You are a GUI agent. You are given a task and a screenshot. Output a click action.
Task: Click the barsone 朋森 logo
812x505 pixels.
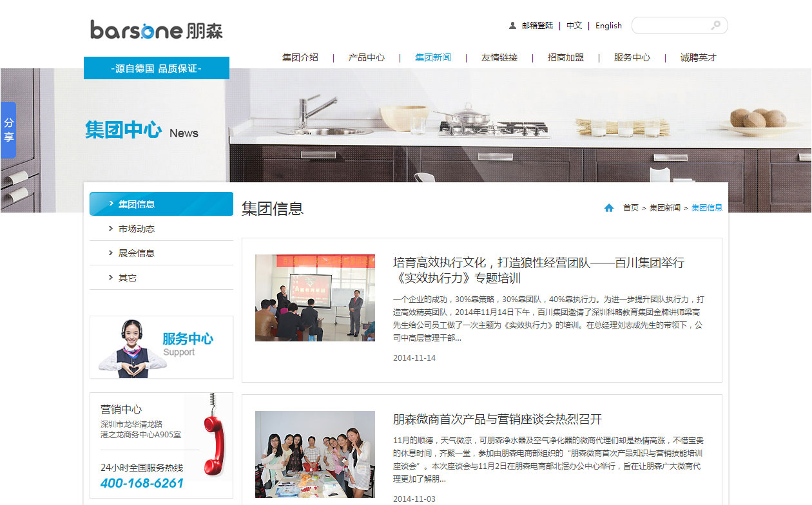[157, 30]
